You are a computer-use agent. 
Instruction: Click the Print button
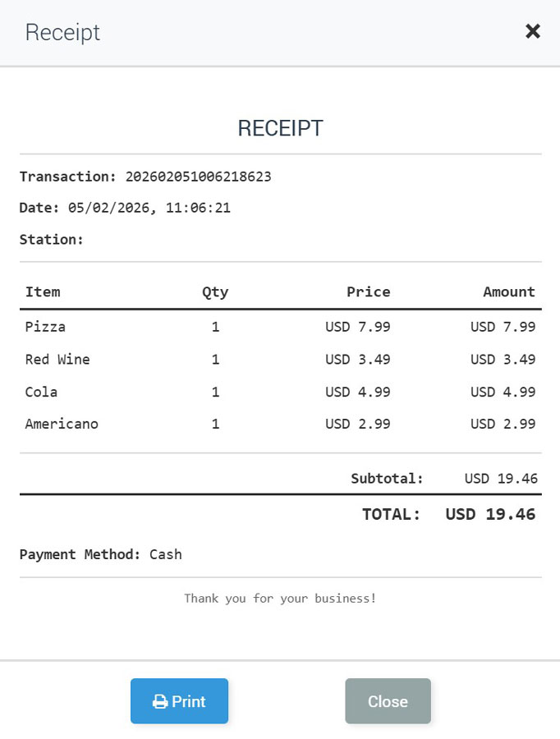[179, 701]
